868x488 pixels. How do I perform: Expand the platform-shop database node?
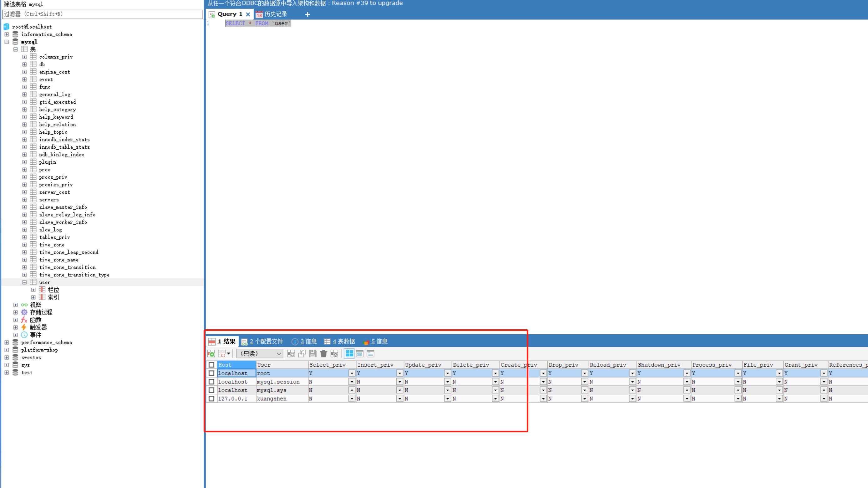click(7, 350)
